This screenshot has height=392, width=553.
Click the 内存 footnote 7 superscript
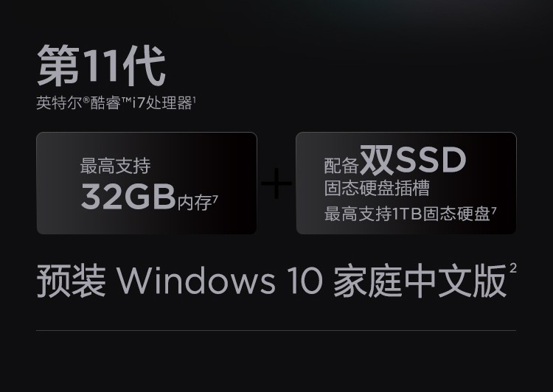coord(215,199)
